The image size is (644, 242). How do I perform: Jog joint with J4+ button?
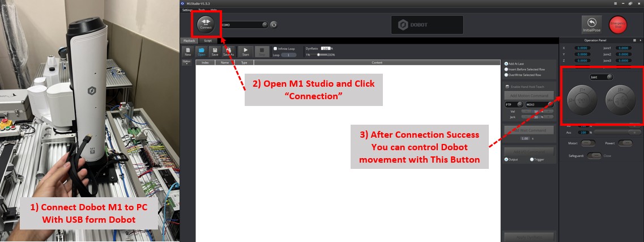pos(610,100)
